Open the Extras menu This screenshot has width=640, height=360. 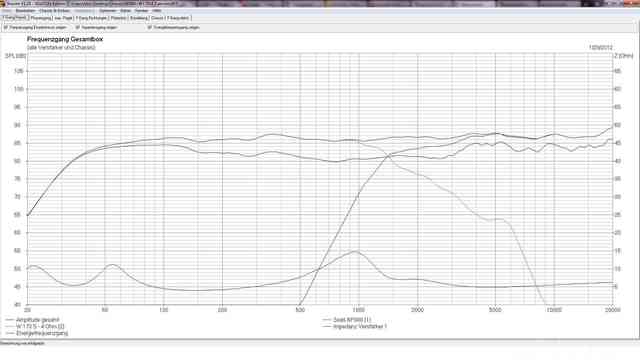(126, 11)
